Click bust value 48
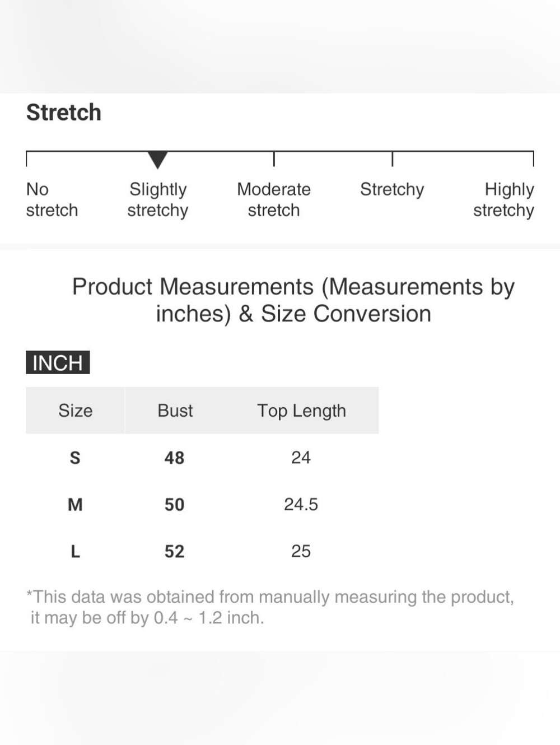 coord(175,458)
